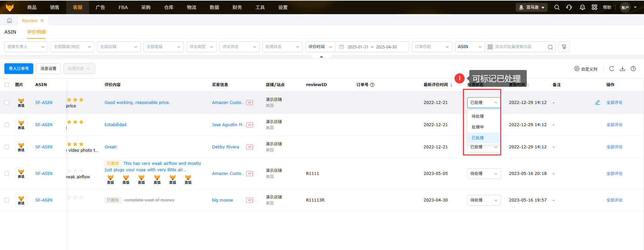
Task: Open the notifications bell icon
Action: click(x=582, y=7)
